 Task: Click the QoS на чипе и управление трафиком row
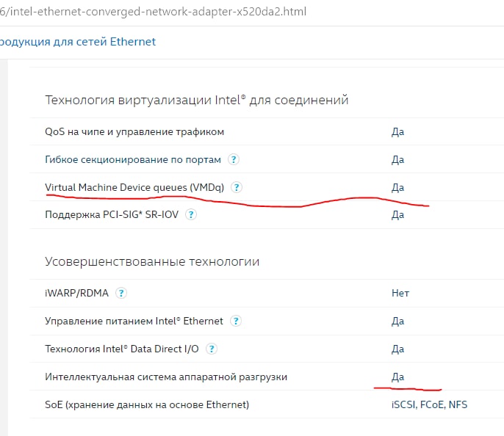click(x=267, y=131)
